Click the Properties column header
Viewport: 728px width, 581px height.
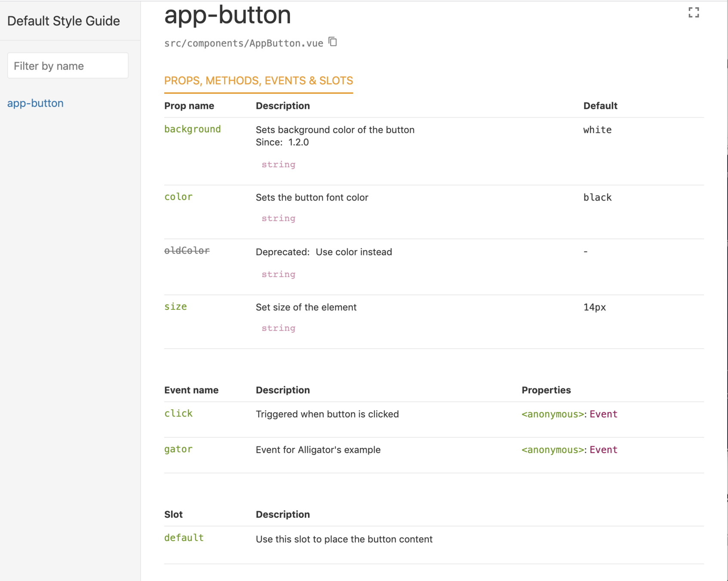point(546,390)
